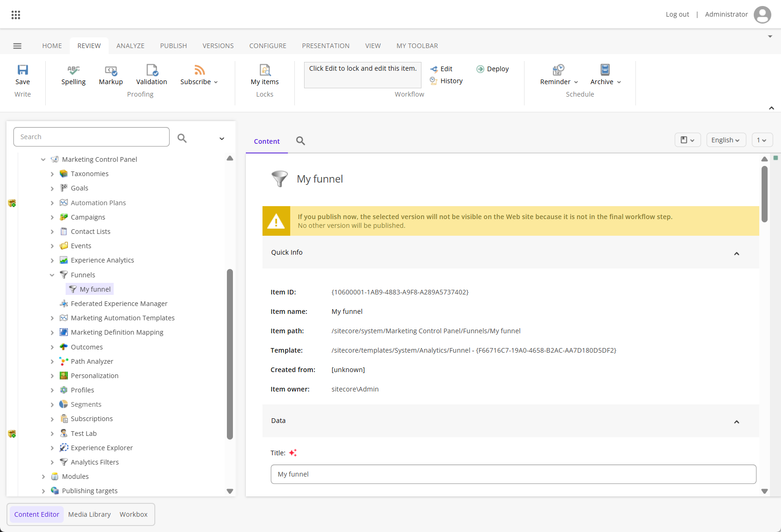Click the content pane vertical scrollbar thumb
Viewport: 781px width, 532px height.
764,194
